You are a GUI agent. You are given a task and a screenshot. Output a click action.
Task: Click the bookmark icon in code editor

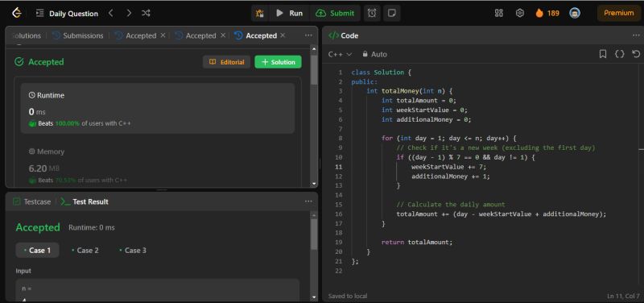[x=603, y=54]
